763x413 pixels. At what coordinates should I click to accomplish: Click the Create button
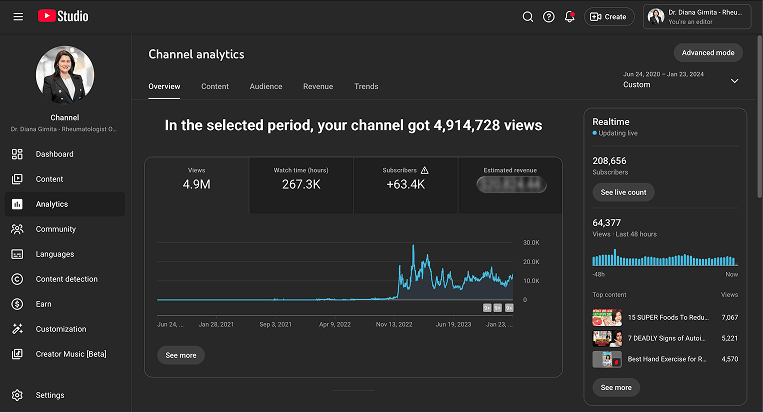click(x=609, y=16)
